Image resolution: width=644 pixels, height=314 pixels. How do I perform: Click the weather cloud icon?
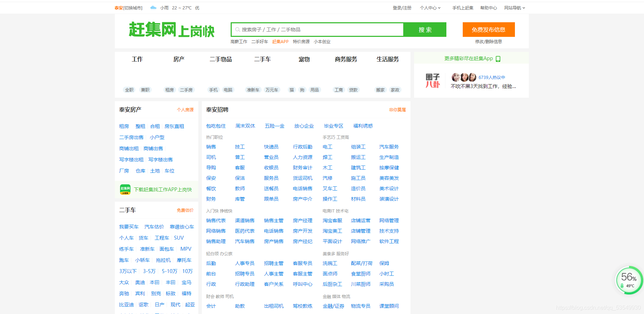click(x=153, y=8)
